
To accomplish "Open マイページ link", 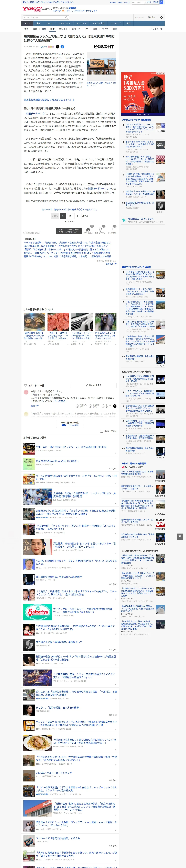I will coord(139,18).
